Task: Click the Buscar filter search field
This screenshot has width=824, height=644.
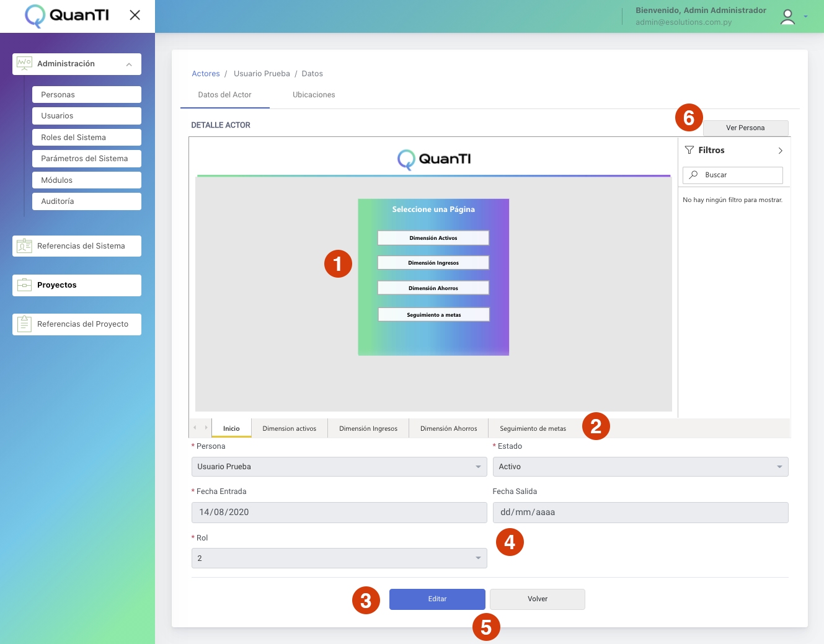Action: tap(733, 175)
